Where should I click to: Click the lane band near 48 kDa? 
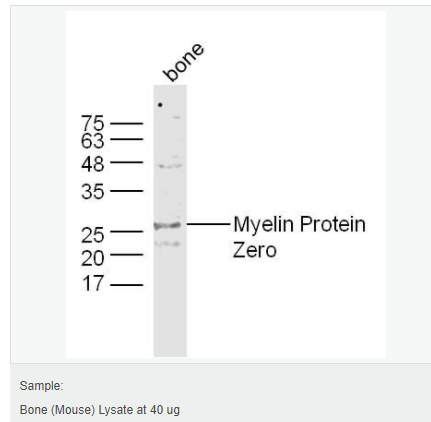click(170, 165)
